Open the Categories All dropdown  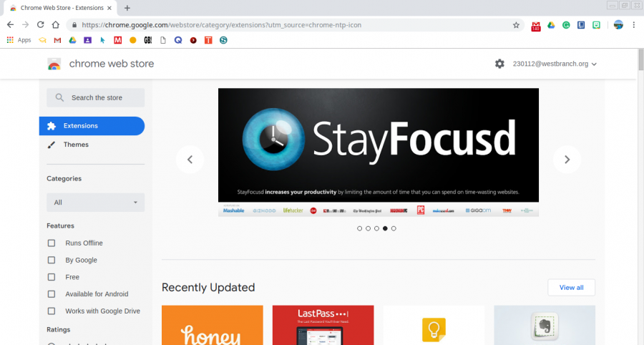[x=96, y=203]
